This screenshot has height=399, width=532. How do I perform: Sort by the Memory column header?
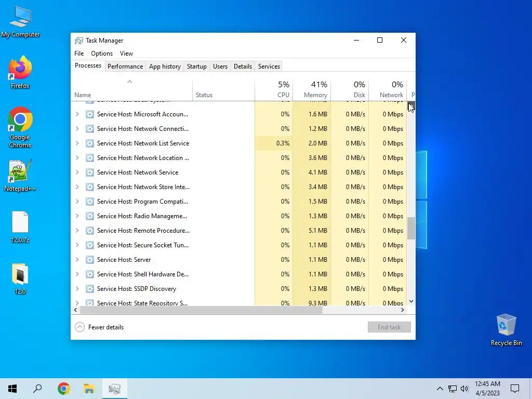pyautogui.click(x=312, y=90)
